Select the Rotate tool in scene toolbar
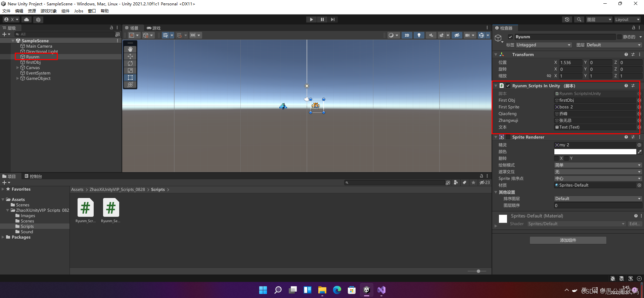Viewport: 644px width, 298px height. click(x=130, y=63)
